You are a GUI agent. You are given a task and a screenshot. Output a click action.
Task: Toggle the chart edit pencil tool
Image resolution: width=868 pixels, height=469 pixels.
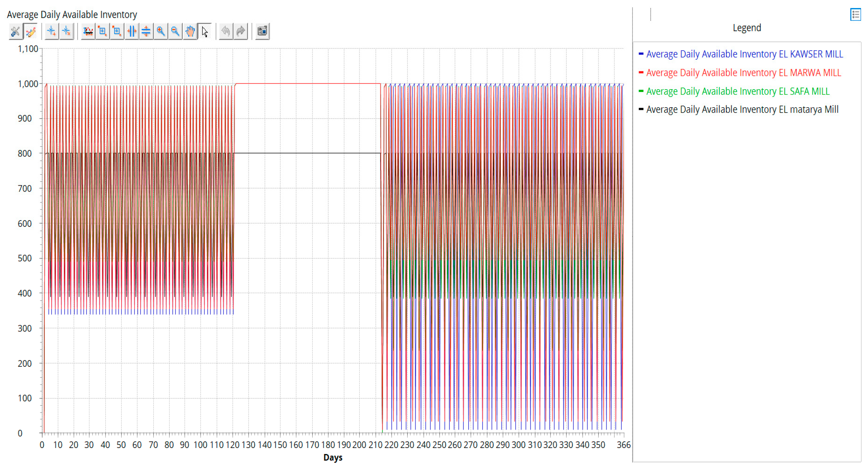[31, 32]
